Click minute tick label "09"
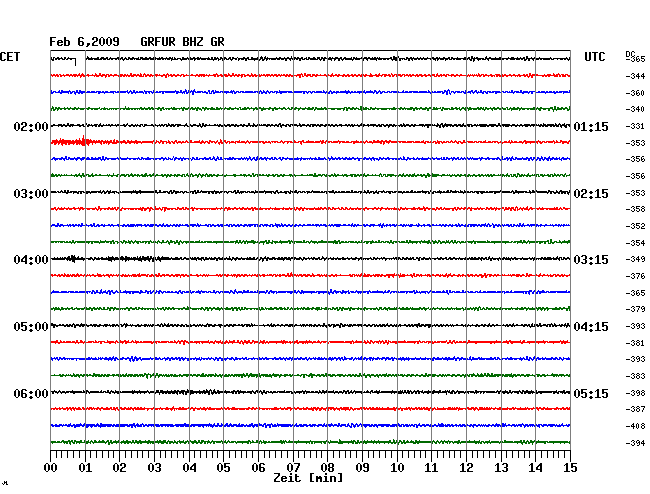 (362, 468)
